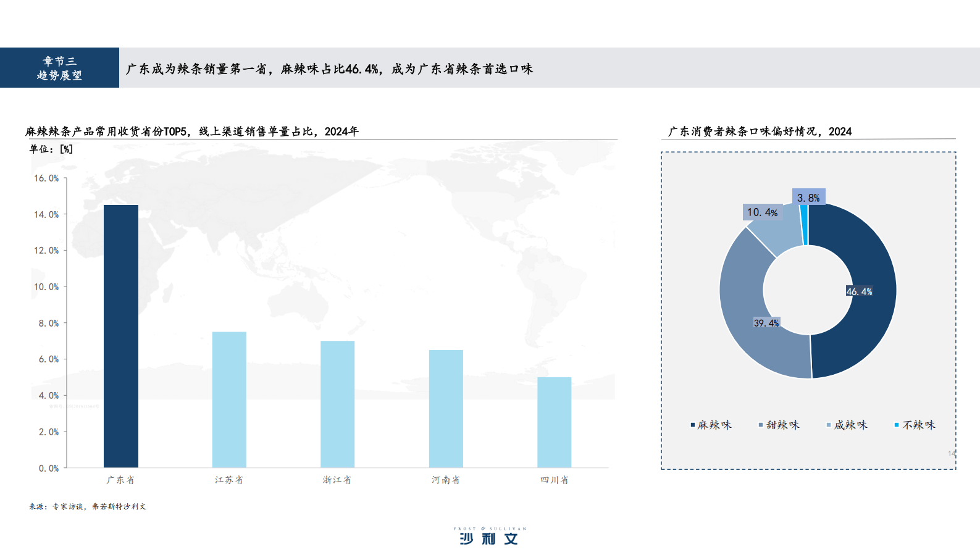980x560 pixels.
Task: Click the 来源 source note text
Action: click(88, 506)
